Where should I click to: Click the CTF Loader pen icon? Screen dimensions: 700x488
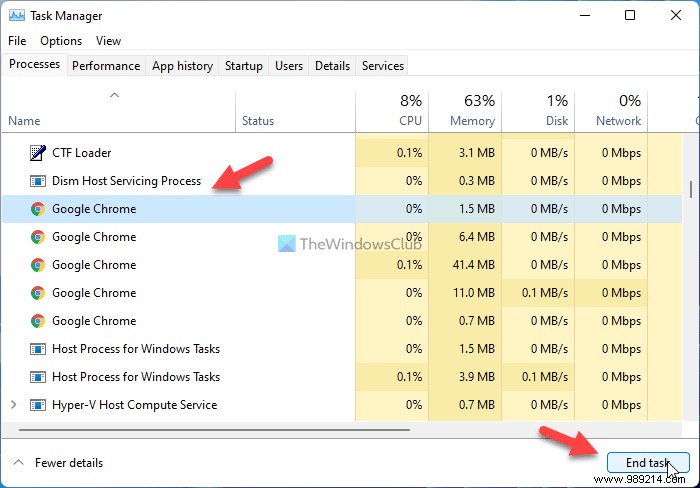point(38,153)
